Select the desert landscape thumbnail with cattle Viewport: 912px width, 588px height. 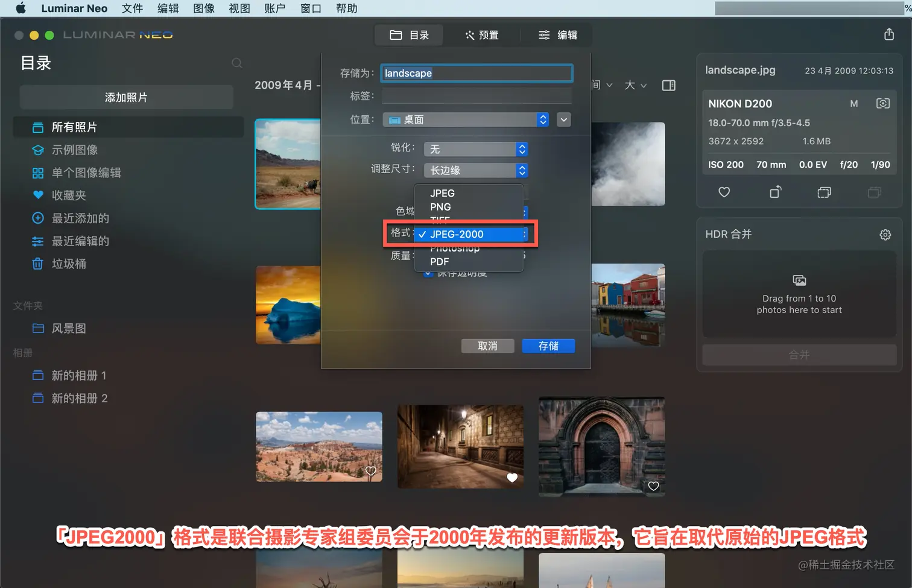tap(288, 164)
